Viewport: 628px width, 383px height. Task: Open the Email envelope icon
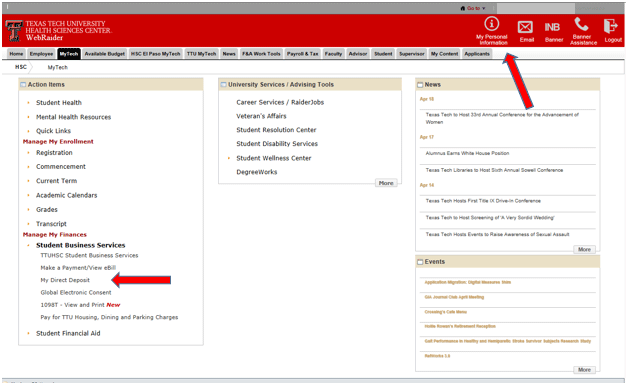point(525,27)
